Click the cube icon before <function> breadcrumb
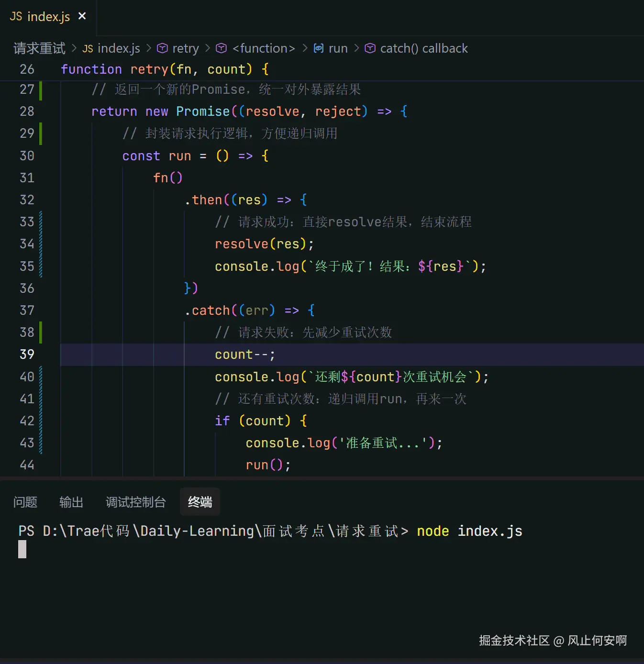The height and width of the screenshot is (664, 644). coord(221,48)
